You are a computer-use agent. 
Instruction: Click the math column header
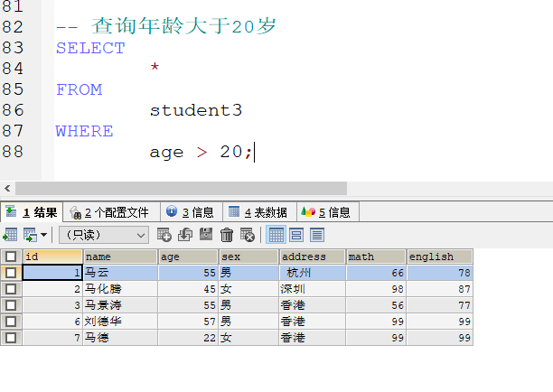click(x=376, y=257)
